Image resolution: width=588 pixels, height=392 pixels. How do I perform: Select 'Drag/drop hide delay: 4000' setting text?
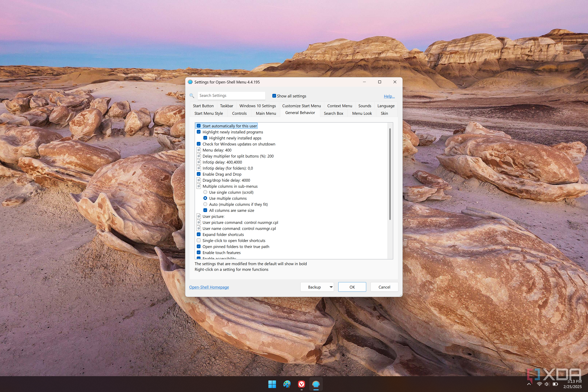226,180
